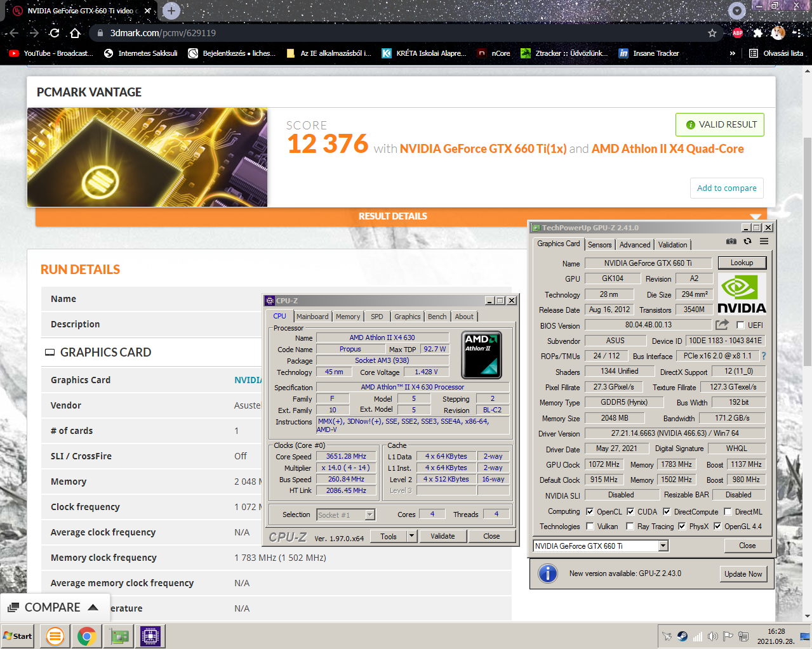The height and width of the screenshot is (649, 812).
Task: Switch to GPU-Z Sensors tab
Action: tap(600, 245)
